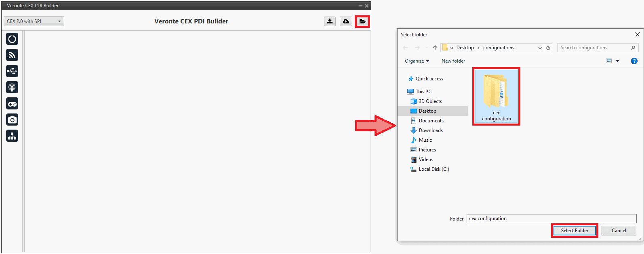Select the gamepad controller sidebar icon

pyautogui.click(x=12, y=104)
